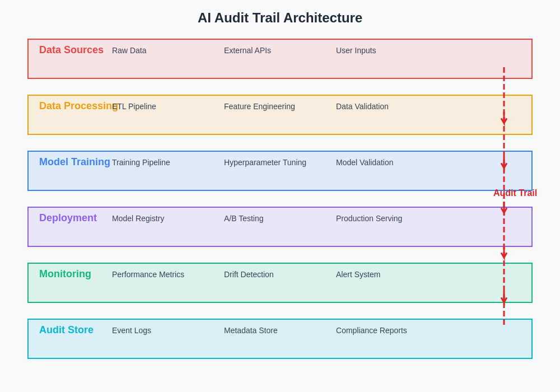Viewport: 560px width, 392px height.
Task: Click the Raw Data component
Action: [x=129, y=50]
